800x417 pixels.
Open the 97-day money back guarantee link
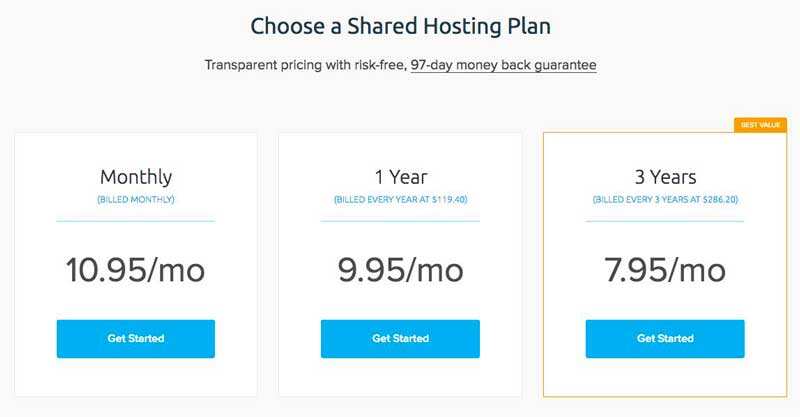click(x=503, y=65)
